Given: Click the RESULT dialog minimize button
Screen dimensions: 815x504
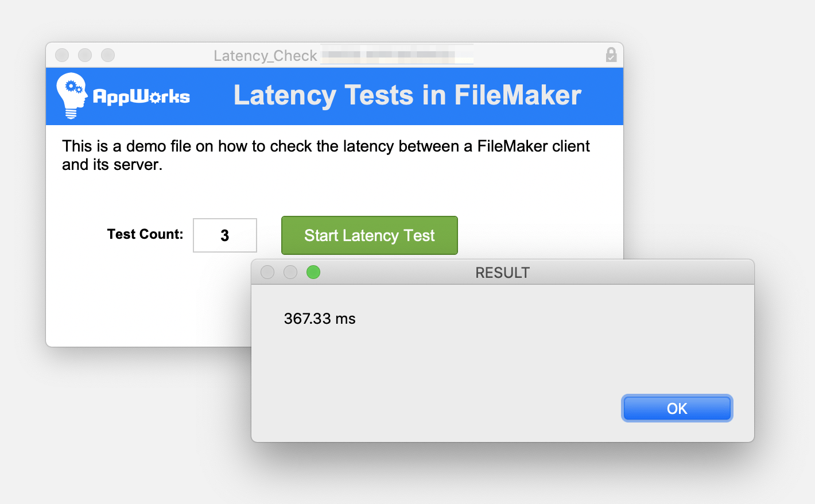Looking at the screenshot, I should [290, 272].
